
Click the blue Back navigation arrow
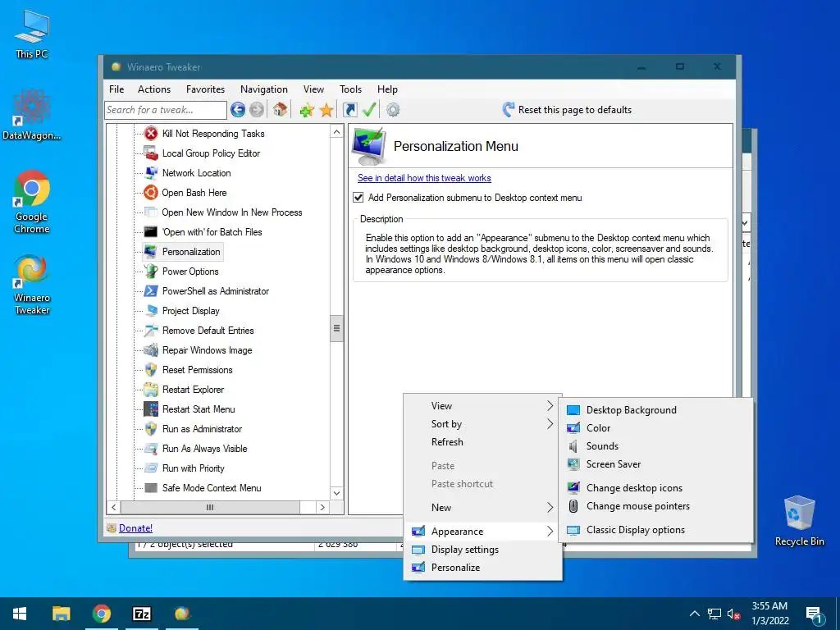238,110
